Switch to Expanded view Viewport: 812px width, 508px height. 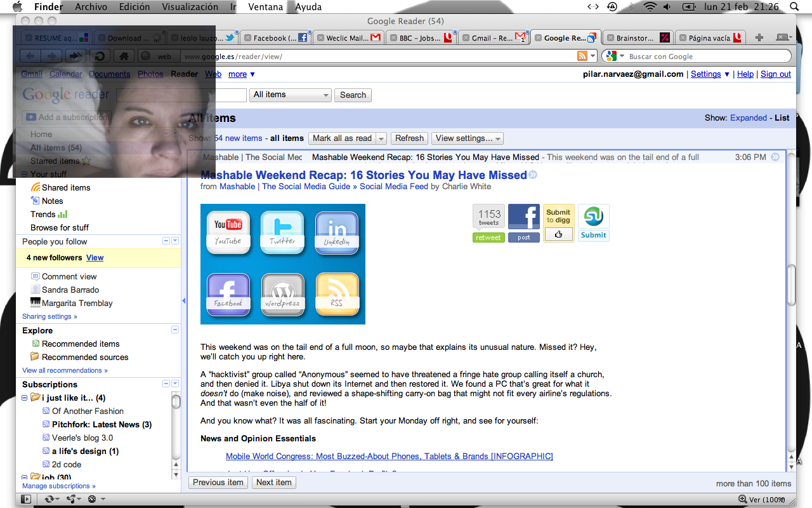[x=748, y=118]
